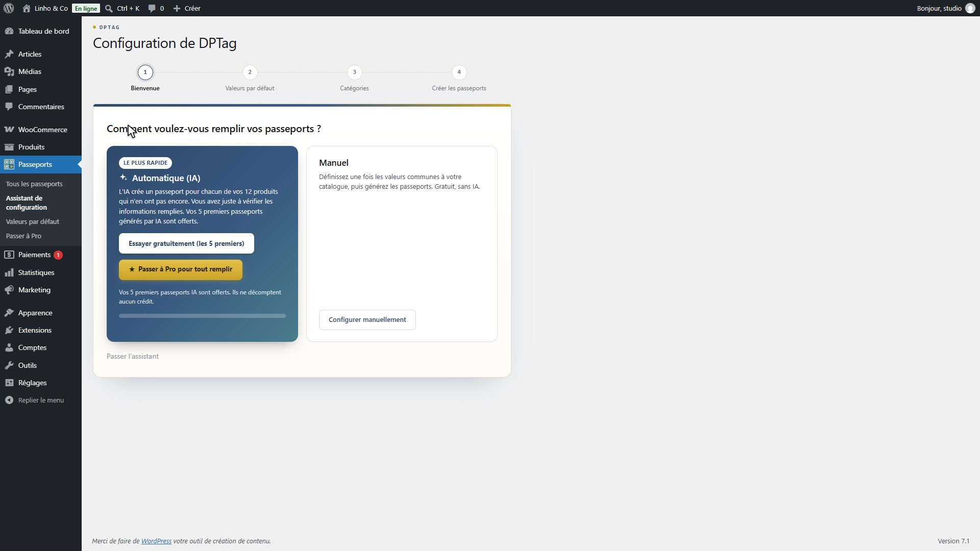Click the Apparence paintbrush icon
Viewport: 980px width, 551px height.
[9, 313]
